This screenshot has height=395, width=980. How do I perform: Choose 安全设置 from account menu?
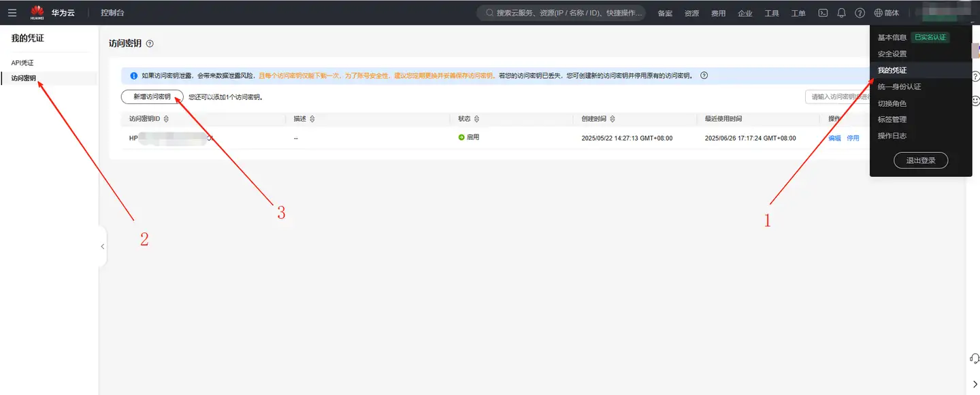[892, 54]
